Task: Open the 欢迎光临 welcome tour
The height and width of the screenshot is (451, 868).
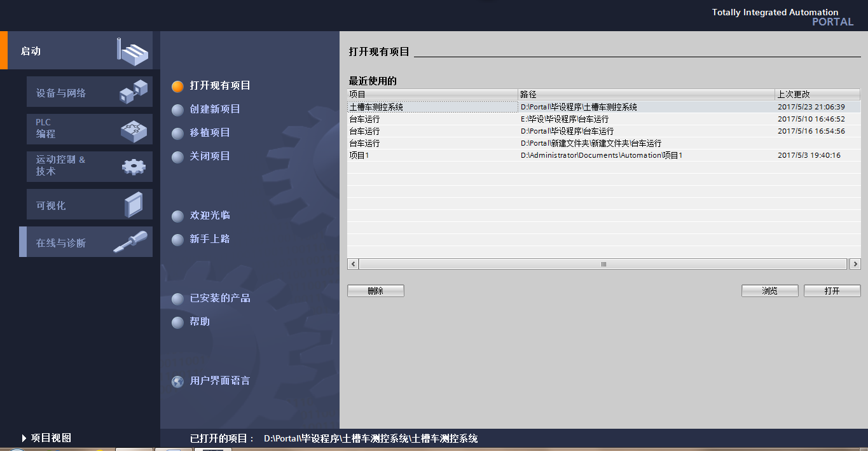Action: pyautogui.click(x=210, y=215)
